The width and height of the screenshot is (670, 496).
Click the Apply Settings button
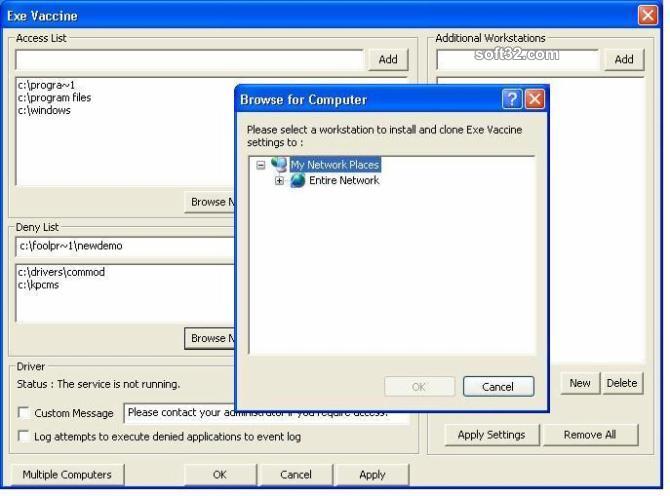pos(491,435)
